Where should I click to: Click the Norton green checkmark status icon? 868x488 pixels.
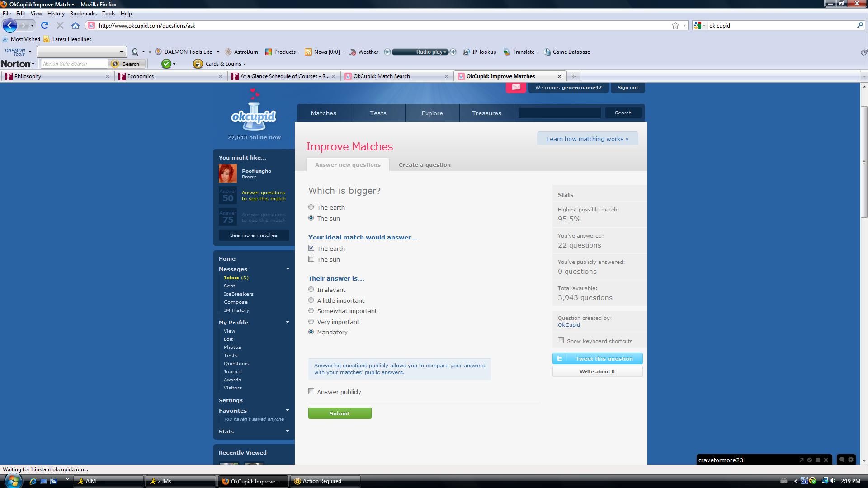pyautogui.click(x=166, y=64)
